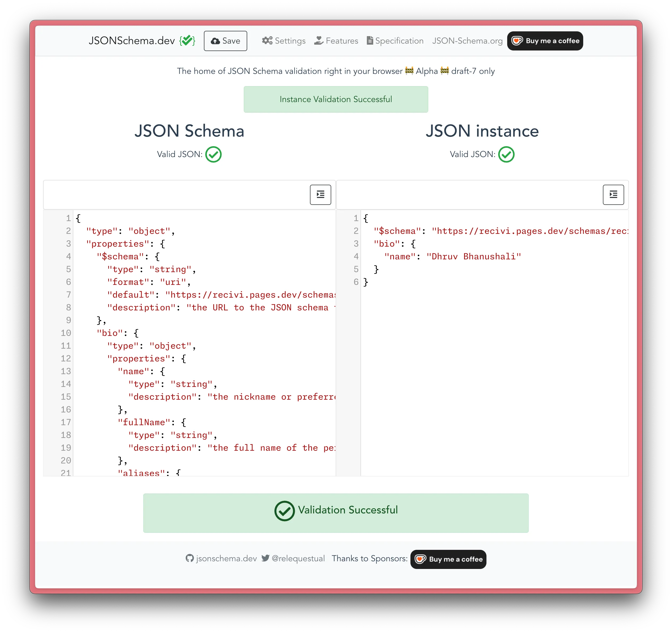Image resolution: width=672 pixels, height=633 pixels.
Task: Click the JSON instance valid checkmark icon
Action: [506, 154]
